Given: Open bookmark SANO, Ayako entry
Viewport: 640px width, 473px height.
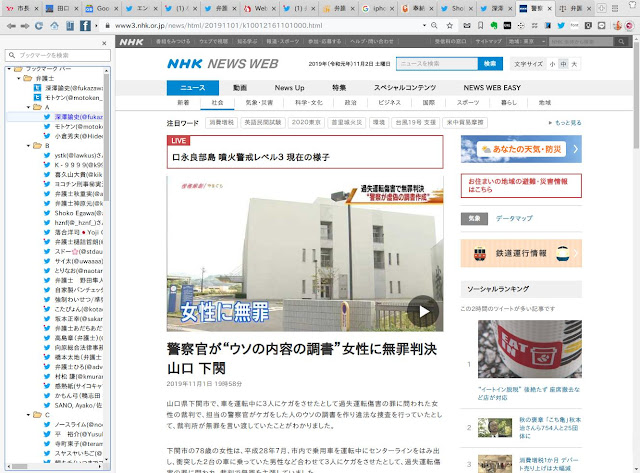Looking at the screenshot, I should [x=74, y=405].
